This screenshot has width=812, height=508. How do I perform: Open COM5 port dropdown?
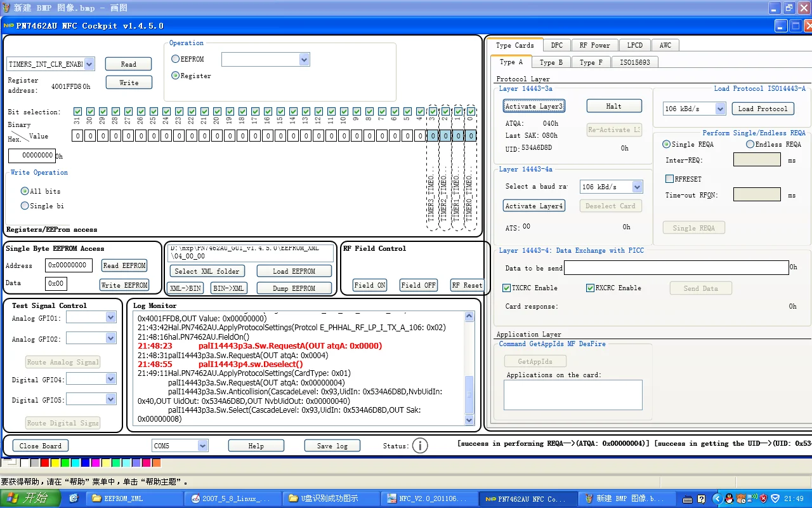pyautogui.click(x=203, y=446)
